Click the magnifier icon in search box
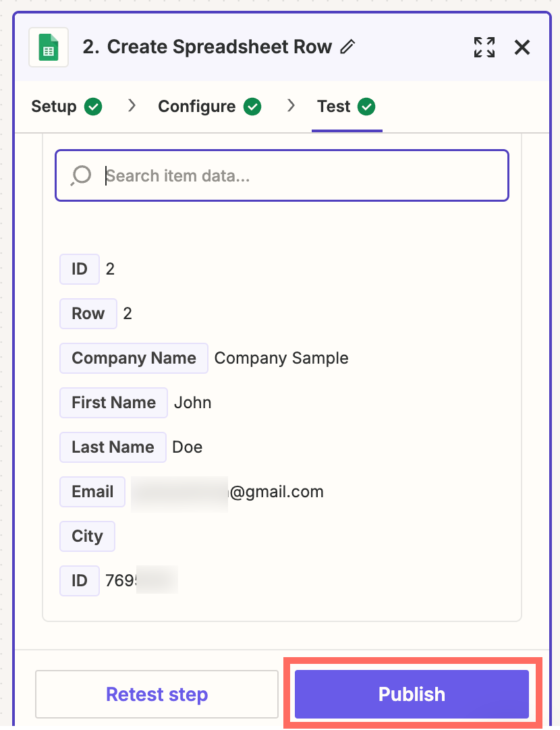This screenshot has width=560, height=730. [81, 175]
